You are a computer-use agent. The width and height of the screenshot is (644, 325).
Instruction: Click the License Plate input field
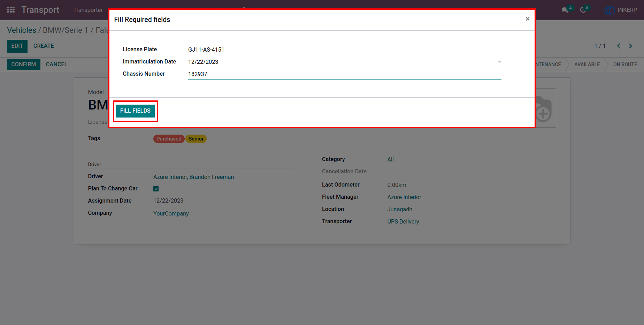click(x=345, y=50)
